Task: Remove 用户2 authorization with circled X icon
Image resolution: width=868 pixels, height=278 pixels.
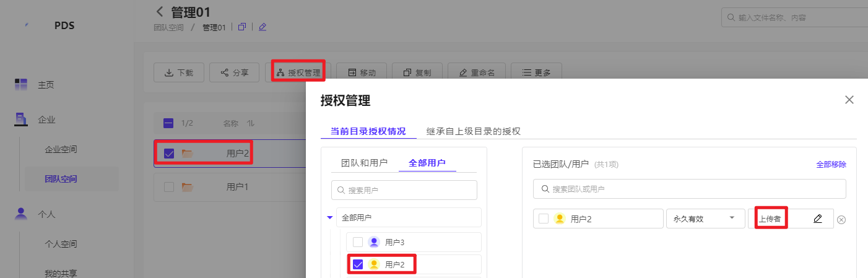Action: [841, 219]
